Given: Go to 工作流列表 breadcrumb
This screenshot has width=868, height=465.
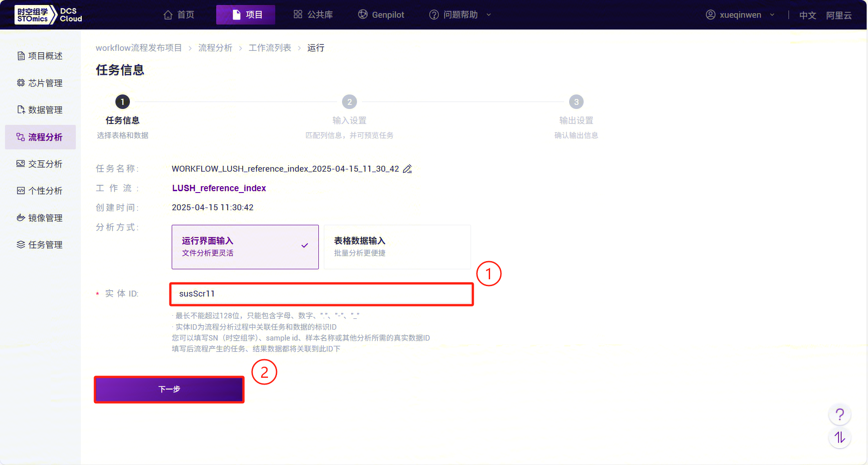Looking at the screenshot, I should coord(270,48).
